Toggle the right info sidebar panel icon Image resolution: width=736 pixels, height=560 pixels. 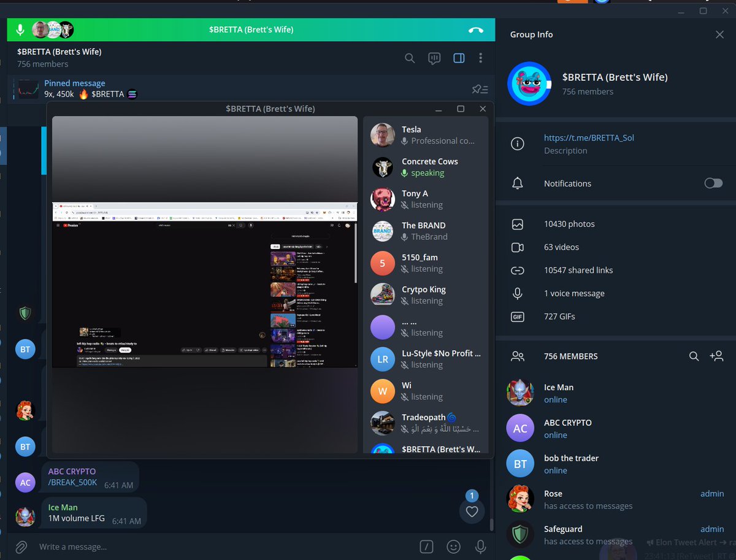(x=459, y=58)
